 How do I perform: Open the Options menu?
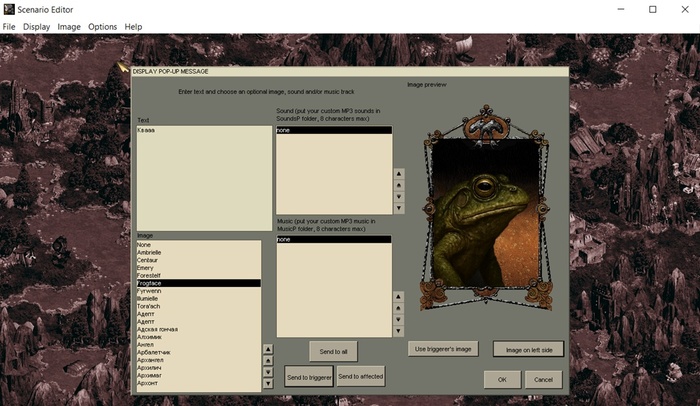(102, 27)
